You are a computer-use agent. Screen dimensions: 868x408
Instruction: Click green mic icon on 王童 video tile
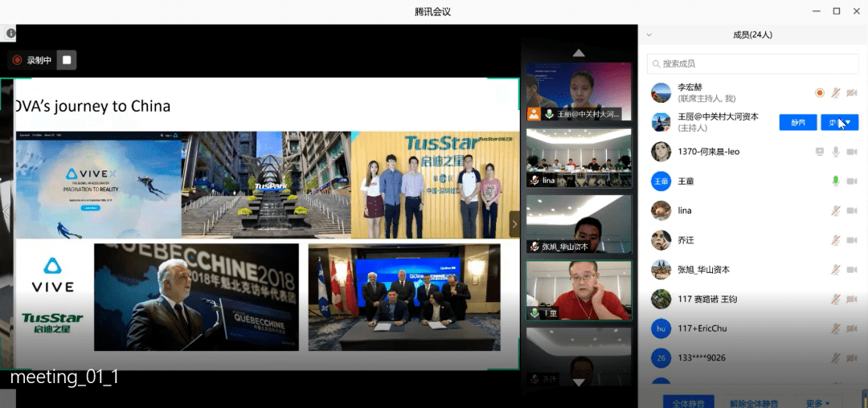[534, 313]
